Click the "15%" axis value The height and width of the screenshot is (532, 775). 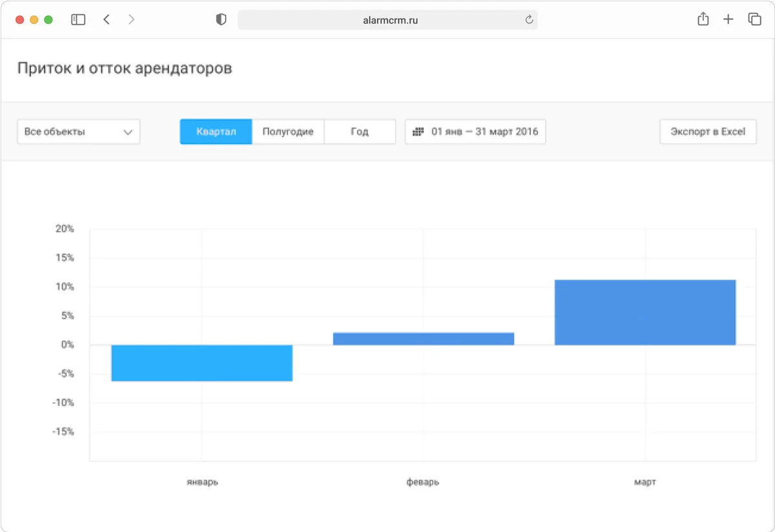[65, 258]
